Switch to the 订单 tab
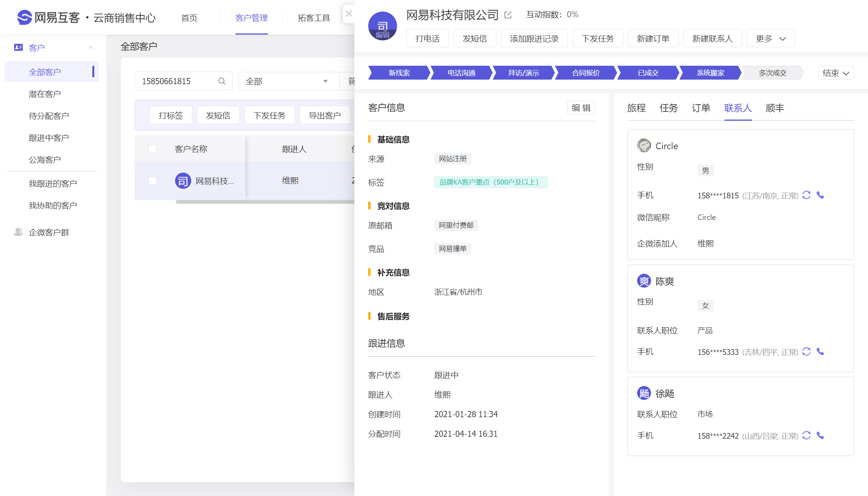The image size is (868, 496). 701,108
